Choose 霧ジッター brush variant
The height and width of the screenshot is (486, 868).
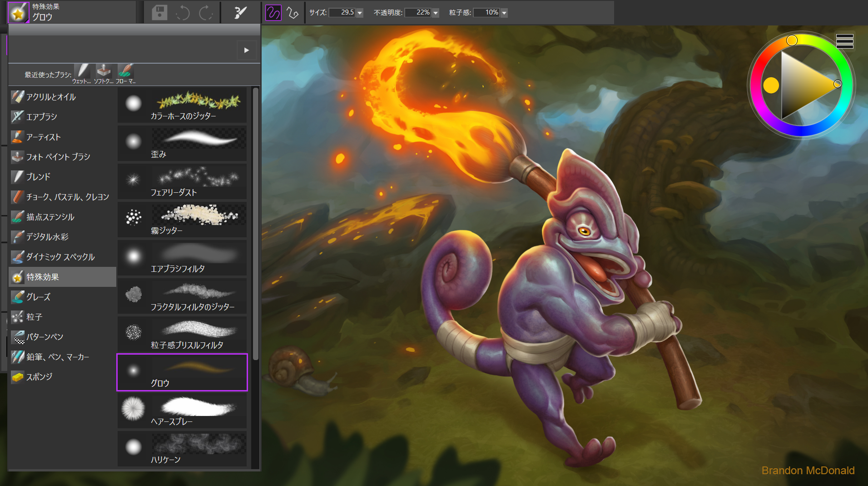coord(182,220)
